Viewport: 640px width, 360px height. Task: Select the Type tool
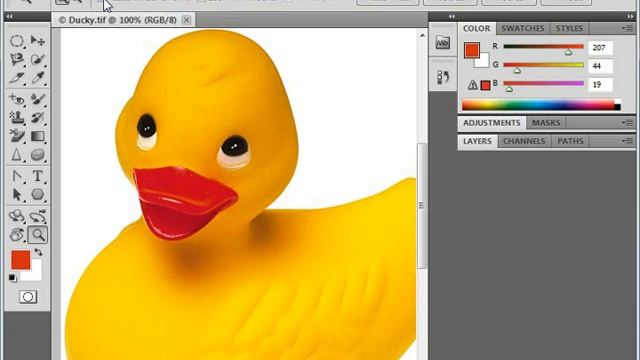point(38,176)
